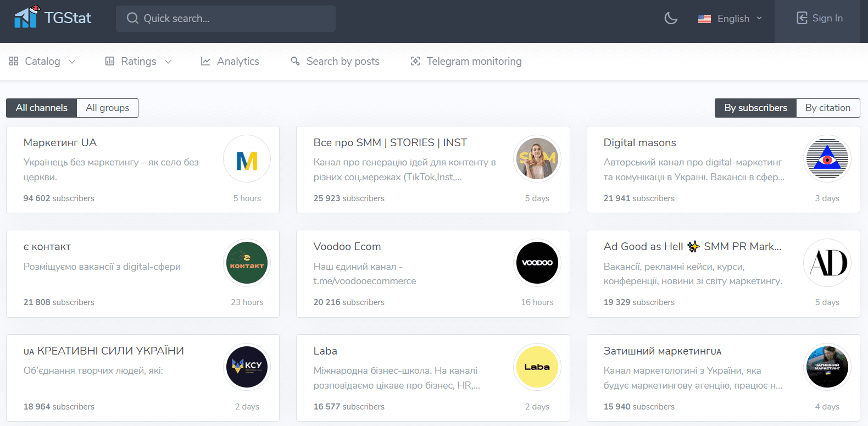This screenshot has width=868, height=426.
Task: Switch to the All groups tab
Action: (x=108, y=108)
